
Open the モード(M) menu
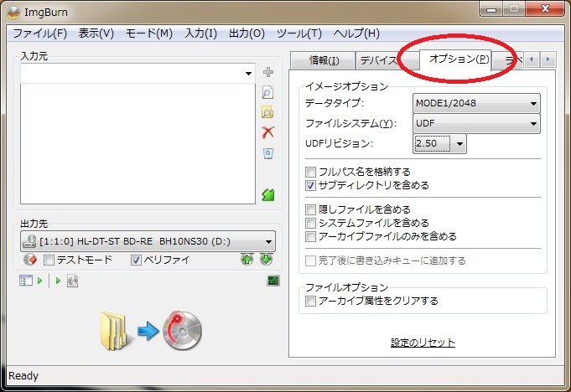149,34
